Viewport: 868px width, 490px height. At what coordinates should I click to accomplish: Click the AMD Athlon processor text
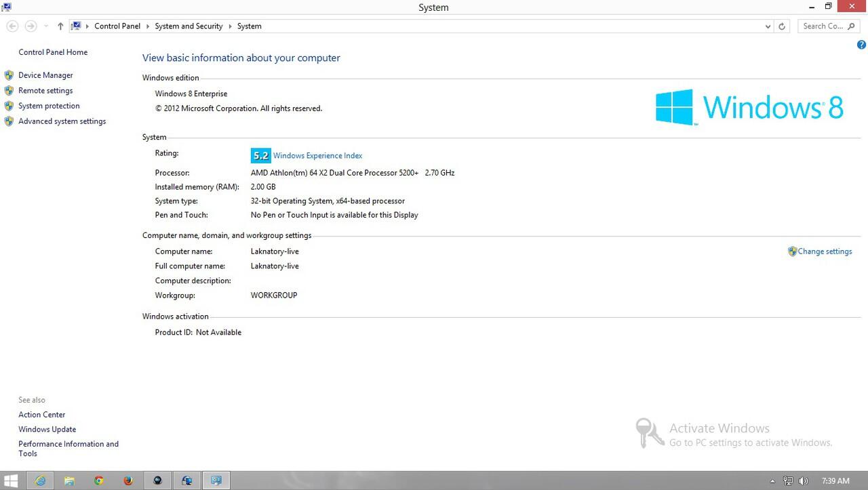[x=353, y=173]
